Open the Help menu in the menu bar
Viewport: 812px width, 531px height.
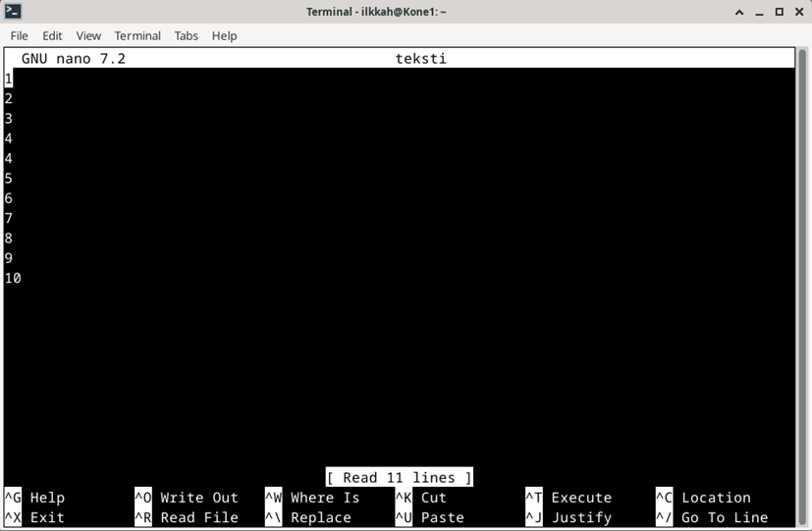224,35
